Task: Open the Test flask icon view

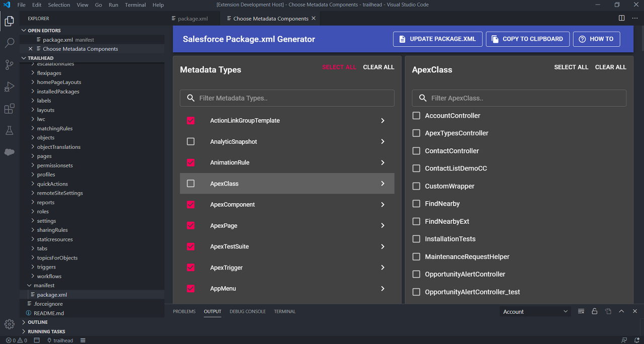Action: (9, 131)
